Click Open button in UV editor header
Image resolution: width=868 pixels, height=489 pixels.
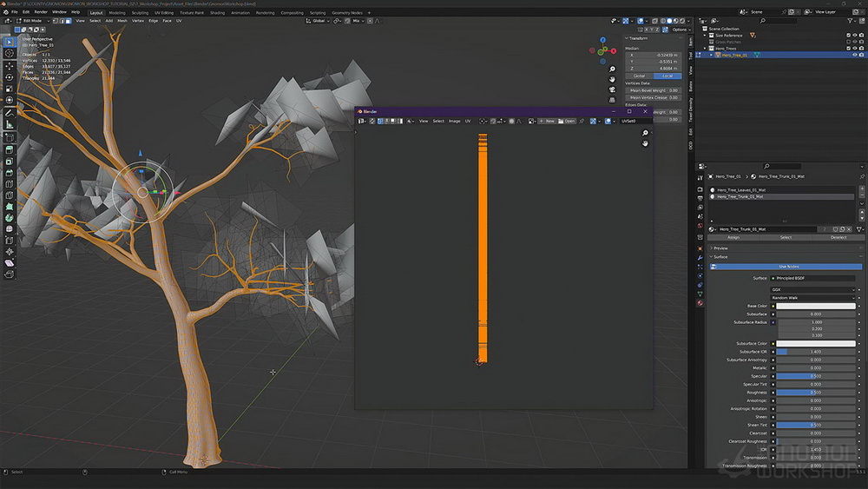566,121
